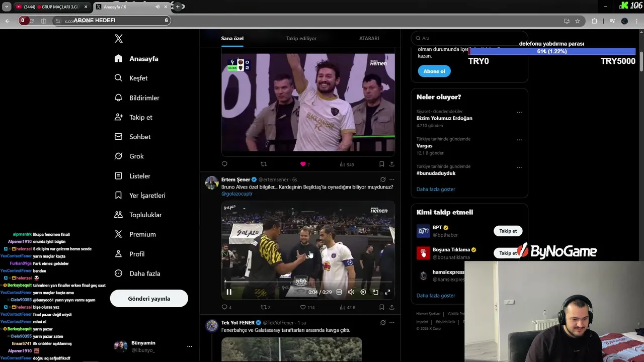Mute the Bruno Alves video
Viewport: 644px width, 362px height.
pos(351,292)
